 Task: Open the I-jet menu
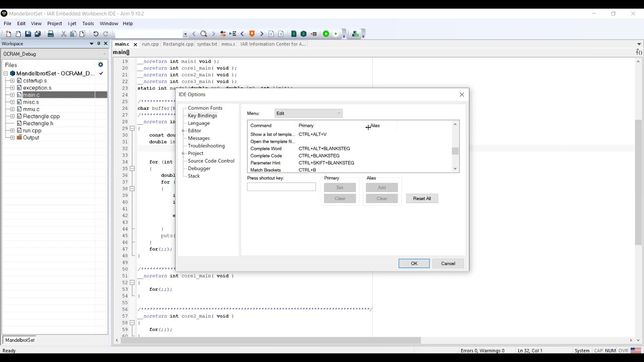tap(72, 24)
